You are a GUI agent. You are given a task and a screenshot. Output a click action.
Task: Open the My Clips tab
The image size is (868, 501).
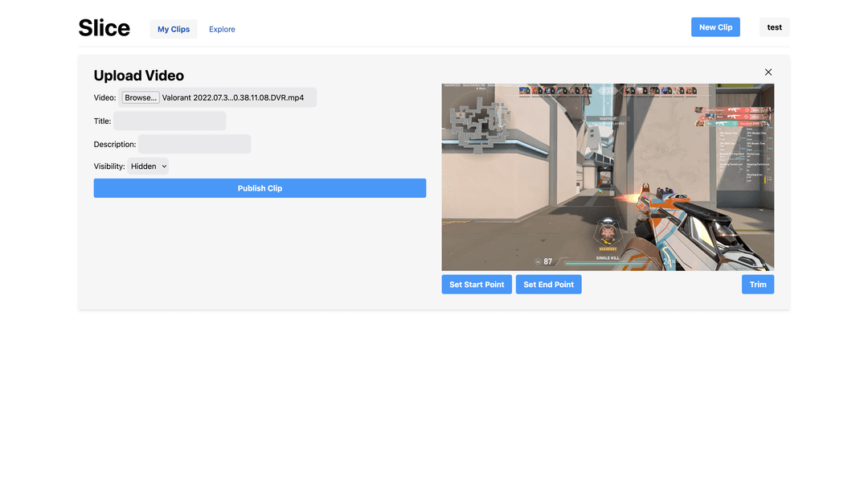(174, 29)
